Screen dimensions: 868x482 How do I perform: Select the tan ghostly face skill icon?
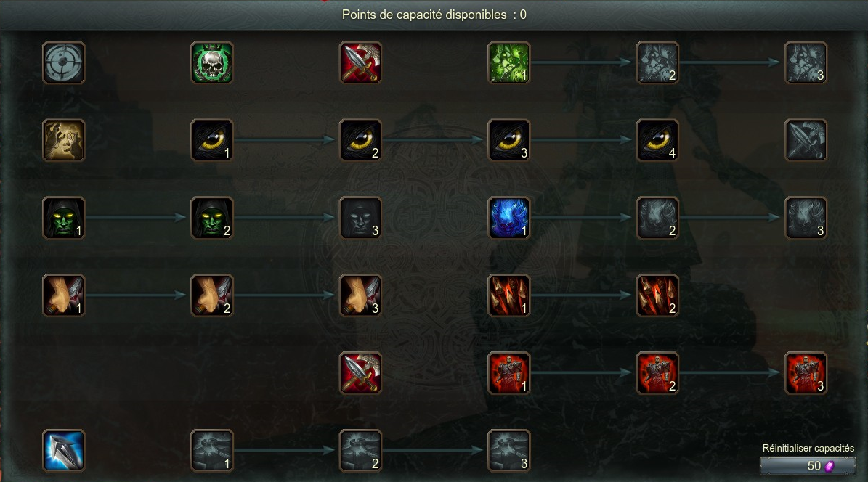(64, 140)
